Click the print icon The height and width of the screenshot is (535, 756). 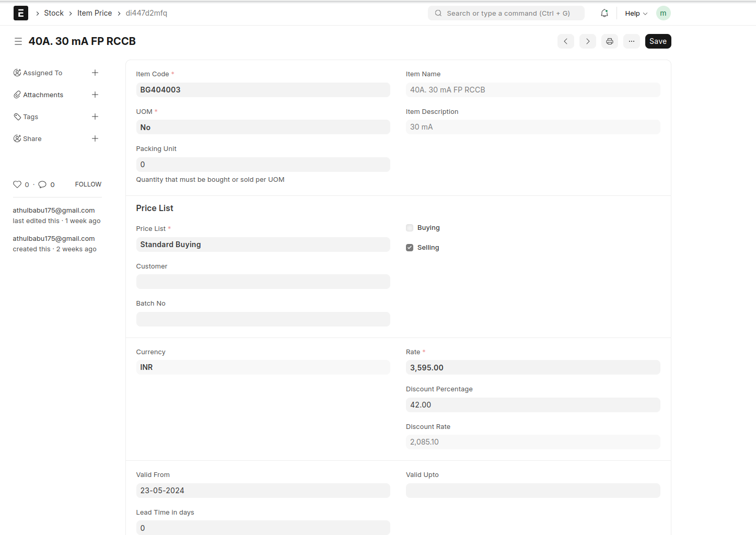(x=610, y=41)
